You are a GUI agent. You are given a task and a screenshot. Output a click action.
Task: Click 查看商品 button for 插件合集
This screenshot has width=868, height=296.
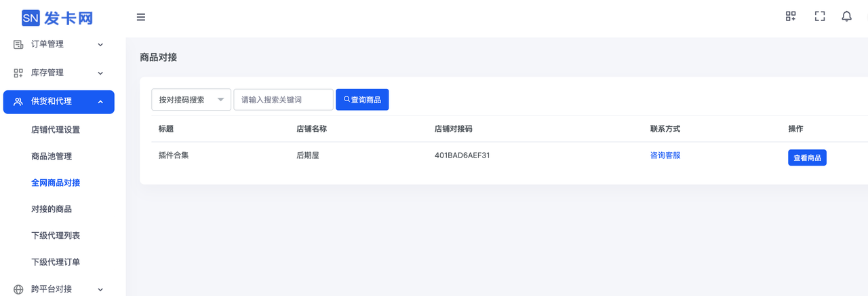pyautogui.click(x=807, y=158)
